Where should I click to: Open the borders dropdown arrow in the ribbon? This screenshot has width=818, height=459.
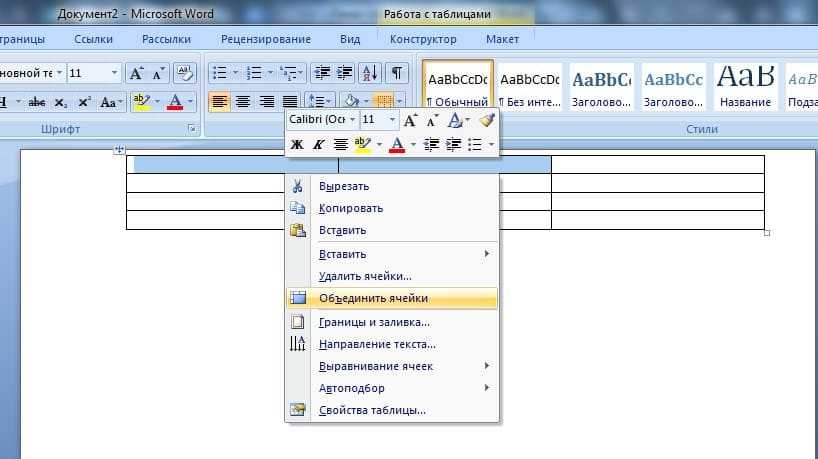click(x=400, y=101)
